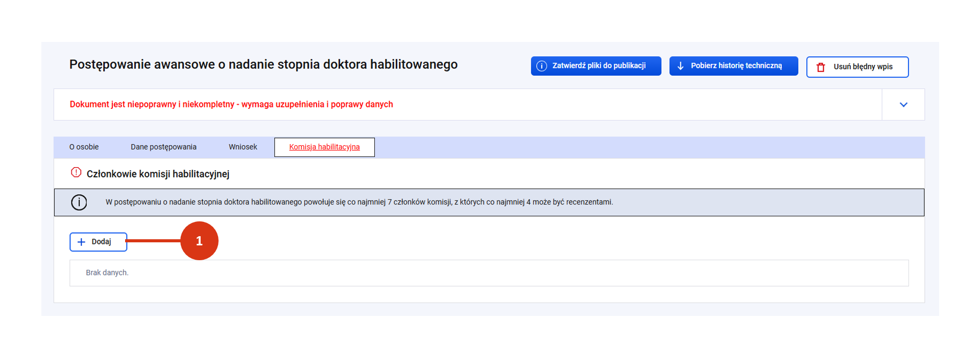Image resolution: width=980 pixels, height=342 pixels.
Task: Click the circled info icon in the gray banner
Action: click(79, 202)
